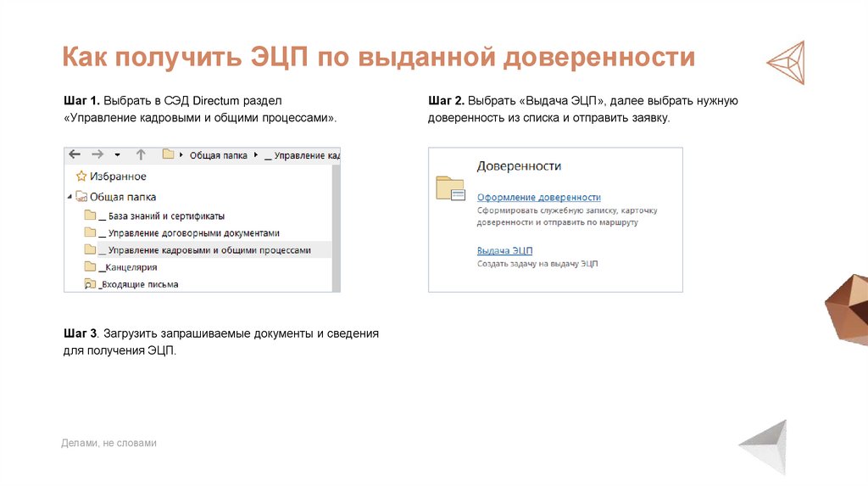Open breadcrumb arrow before 'Общая папка'
This screenshot has width=868, height=487.
click(x=181, y=155)
